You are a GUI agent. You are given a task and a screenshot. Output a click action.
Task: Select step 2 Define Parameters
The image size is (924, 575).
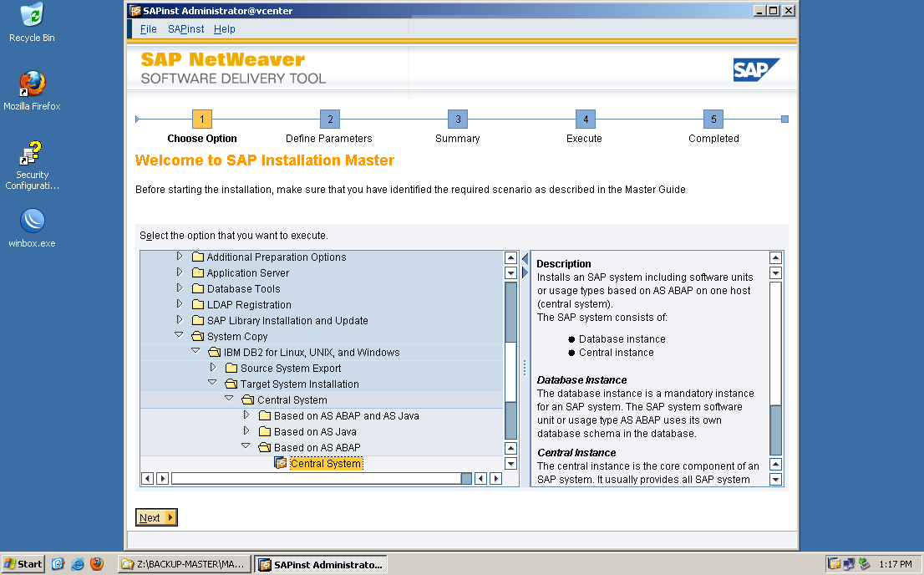coord(330,120)
